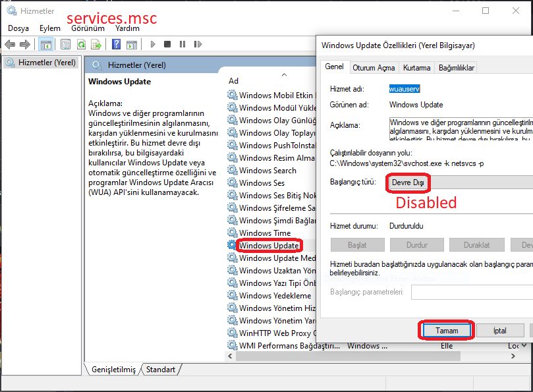Select the Windows Yönetim Hiz service row
This screenshot has height=392, width=533.
click(x=271, y=308)
